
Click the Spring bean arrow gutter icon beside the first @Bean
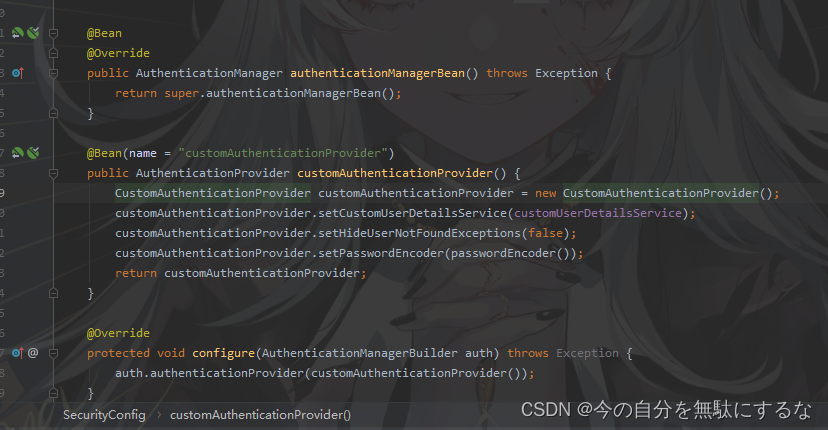pyautogui.click(x=17, y=33)
